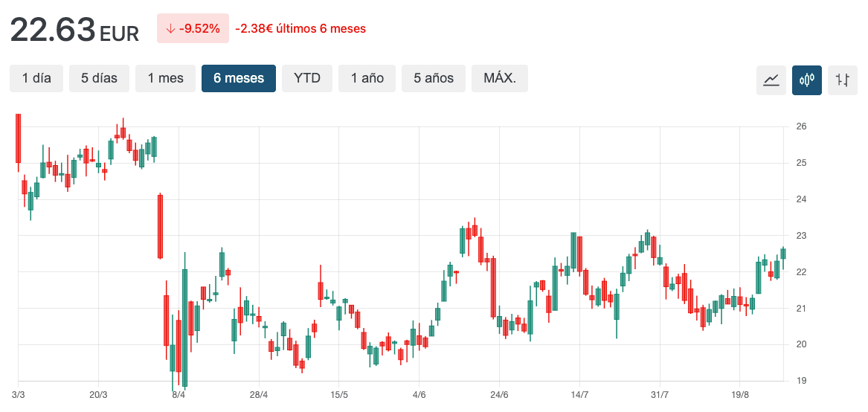Click the 8/4 date label on the x-axis
This screenshot has width=868, height=412.
(x=179, y=394)
